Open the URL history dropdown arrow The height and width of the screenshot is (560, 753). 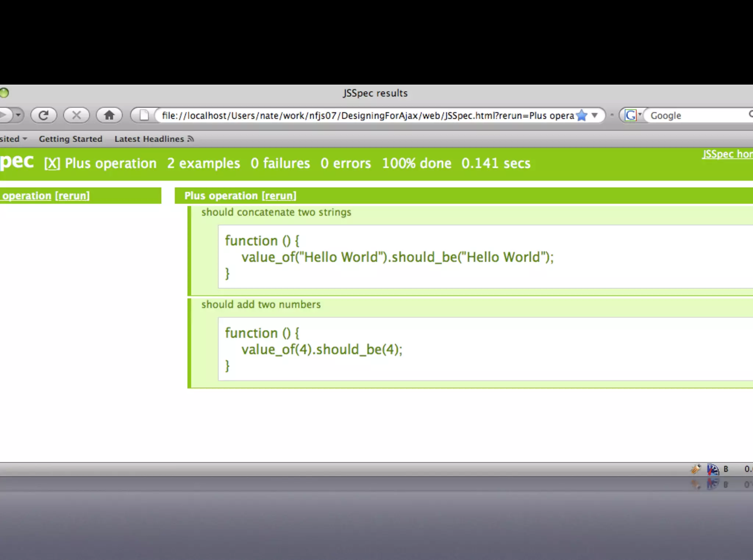coord(595,115)
